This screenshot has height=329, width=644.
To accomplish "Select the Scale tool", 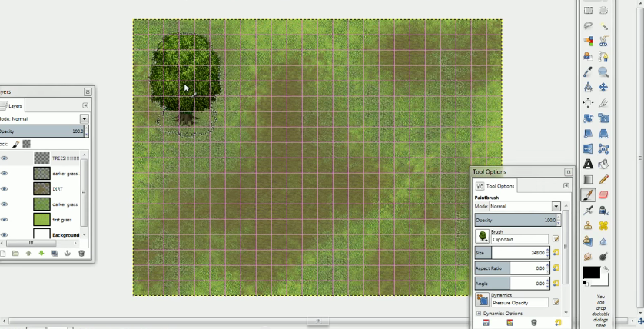I will (x=603, y=118).
